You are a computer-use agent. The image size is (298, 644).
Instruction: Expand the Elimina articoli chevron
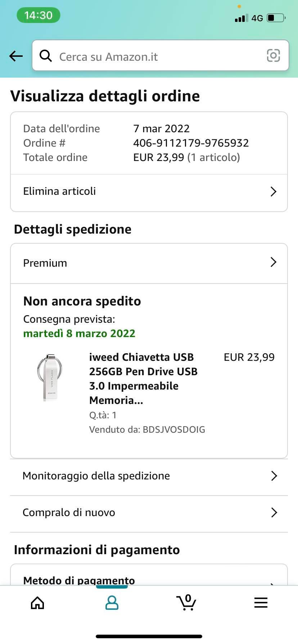click(x=274, y=192)
